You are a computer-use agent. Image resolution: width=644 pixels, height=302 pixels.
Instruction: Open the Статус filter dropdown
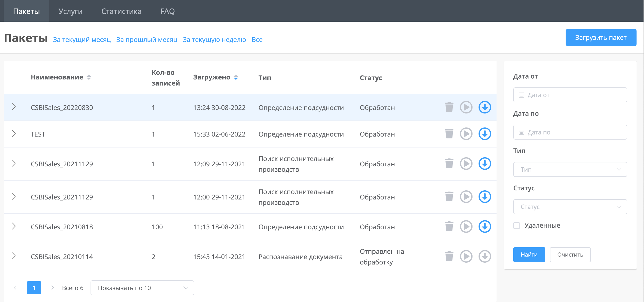(570, 207)
